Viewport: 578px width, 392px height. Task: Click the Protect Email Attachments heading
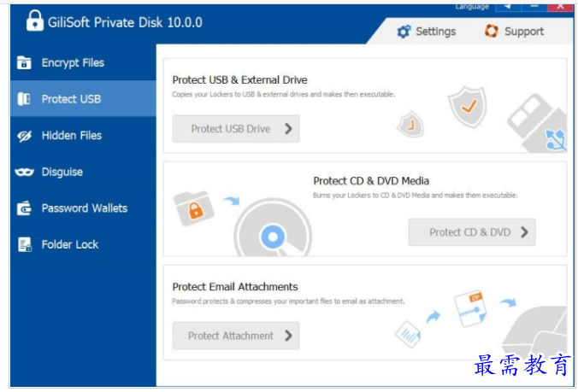coord(235,287)
